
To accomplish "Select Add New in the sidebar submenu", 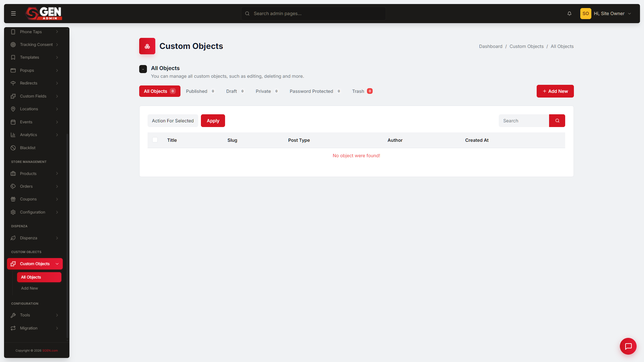I will click(x=30, y=288).
